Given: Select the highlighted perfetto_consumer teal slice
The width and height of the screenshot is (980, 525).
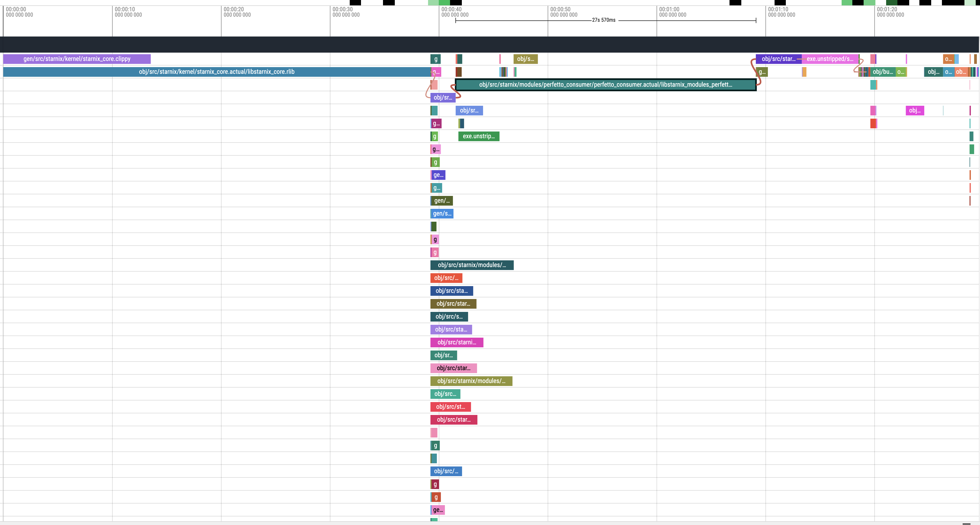Looking at the screenshot, I should click(605, 85).
